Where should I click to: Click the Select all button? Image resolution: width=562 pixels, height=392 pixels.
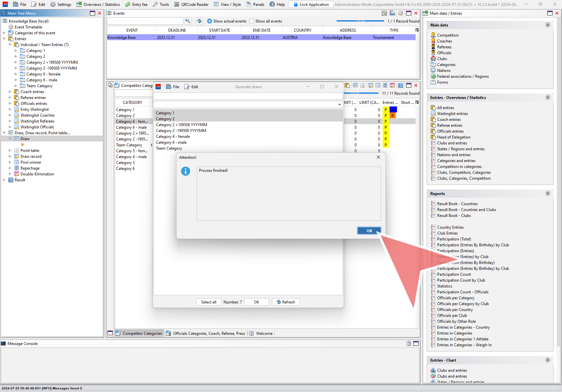208,302
